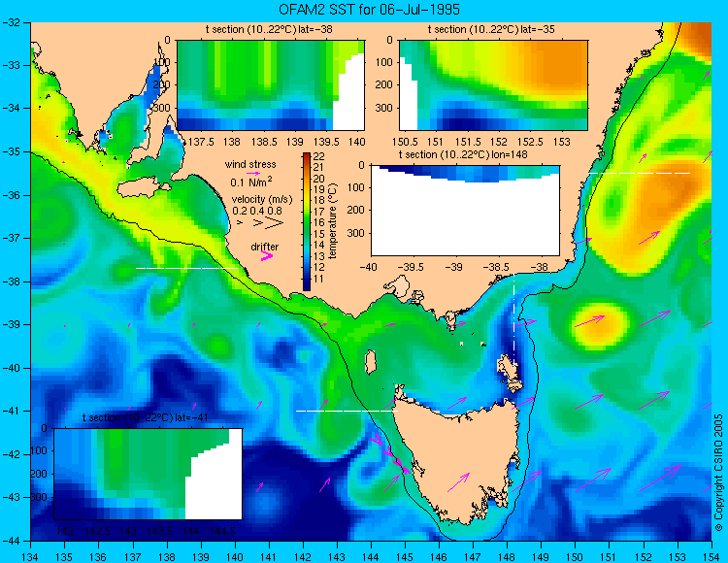Click the magenta drifter symbol in the legend
728x563 pixels.
click(267, 255)
